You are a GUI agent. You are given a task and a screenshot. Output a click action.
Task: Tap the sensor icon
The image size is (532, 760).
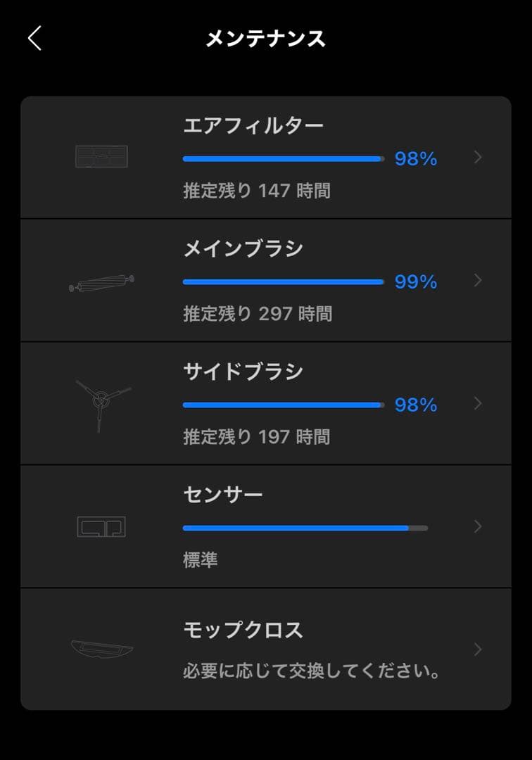click(101, 526)
